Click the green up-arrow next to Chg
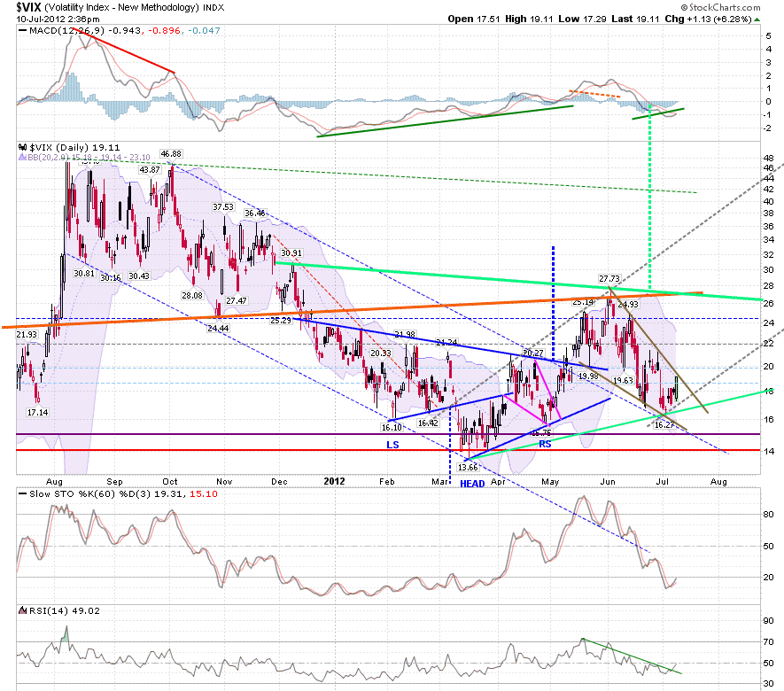Viewport: 784px width, 691px height. [x=757, y=19]
